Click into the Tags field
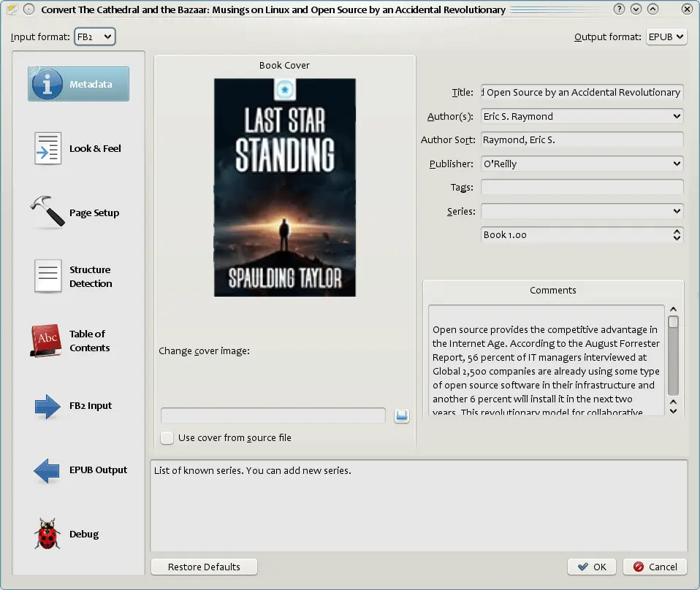Screen dimensions: 700x590 point(582,187)
